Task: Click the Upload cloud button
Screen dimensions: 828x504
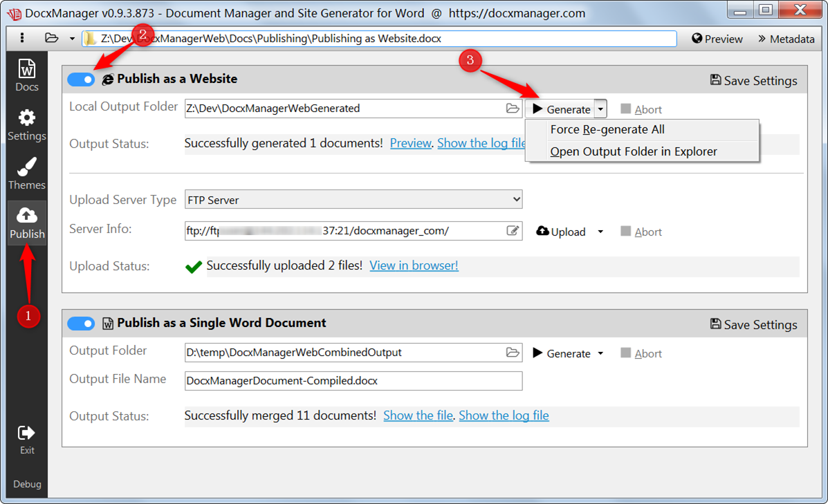Action: click(x=561, y=232)
